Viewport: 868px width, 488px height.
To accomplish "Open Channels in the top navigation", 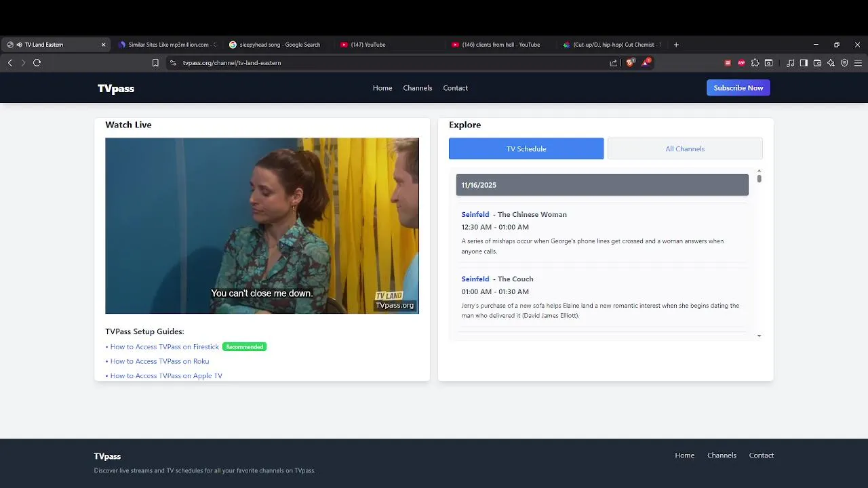I will 418,88.
